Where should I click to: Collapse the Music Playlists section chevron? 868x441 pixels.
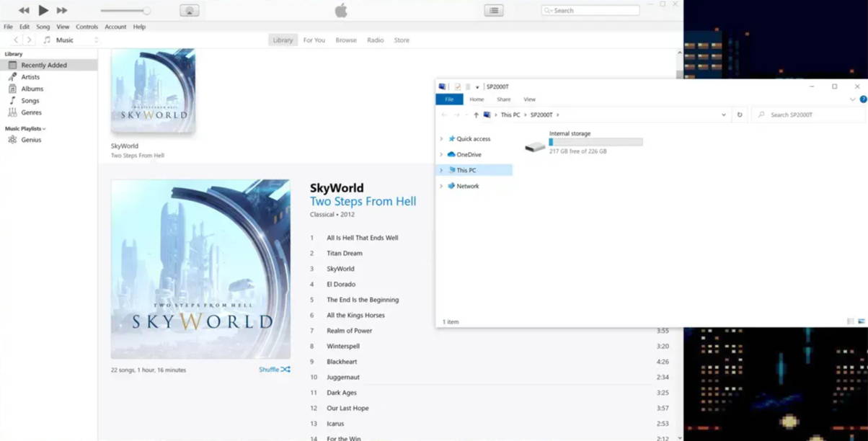click(44, 129)
